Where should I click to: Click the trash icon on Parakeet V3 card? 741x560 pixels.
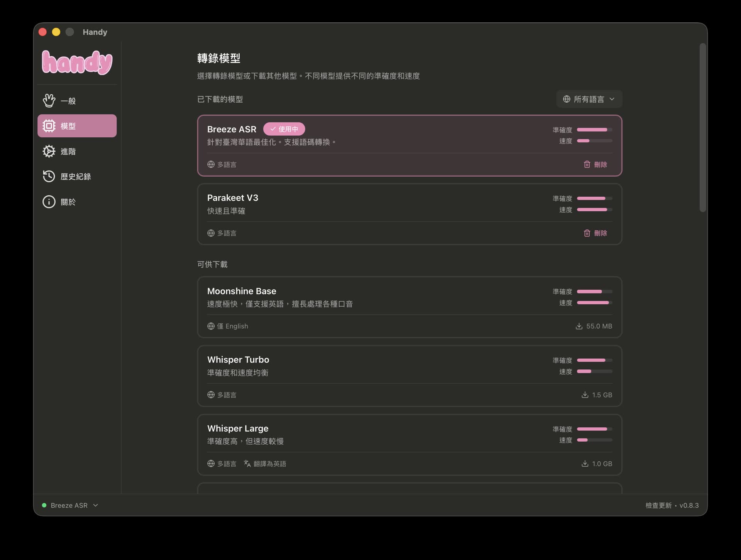587,233
